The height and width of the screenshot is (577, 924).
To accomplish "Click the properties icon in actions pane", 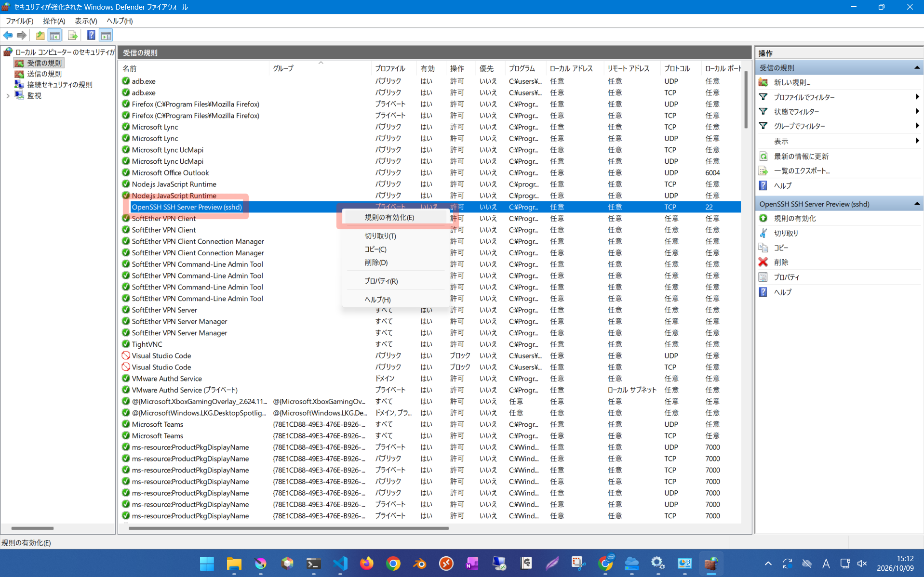I will tap(763, 277).
